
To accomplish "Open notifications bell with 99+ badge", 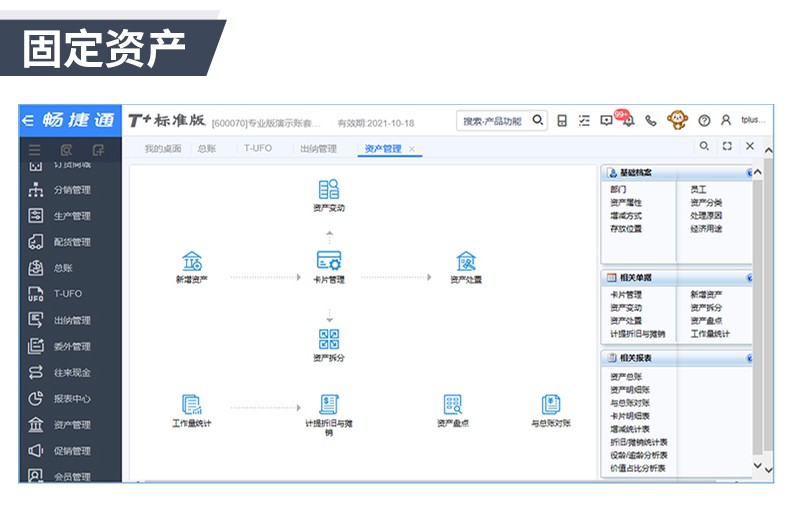I will 627,120.
